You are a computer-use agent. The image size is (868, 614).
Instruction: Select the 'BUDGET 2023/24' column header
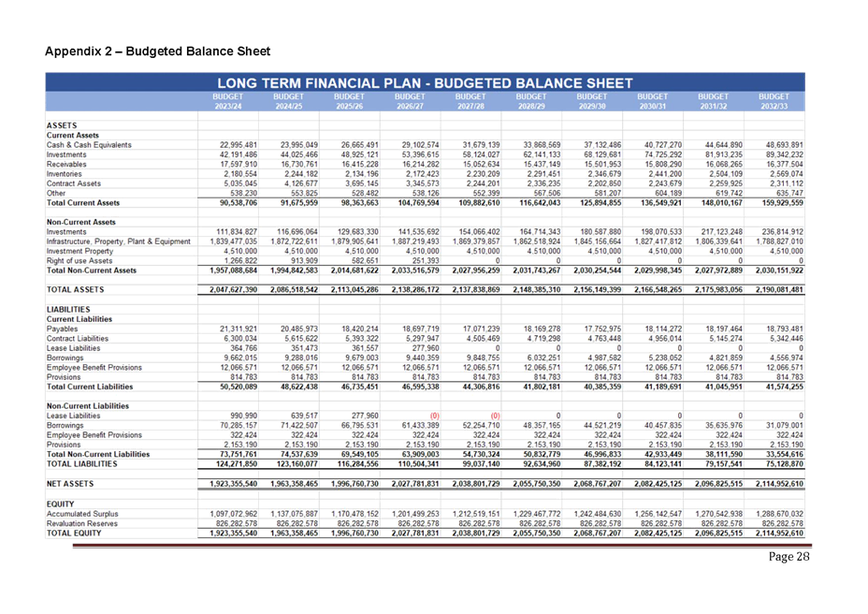tap(228, 101)
